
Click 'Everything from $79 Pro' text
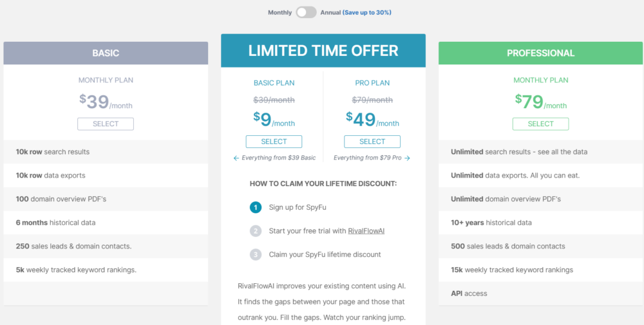(368, 158)
